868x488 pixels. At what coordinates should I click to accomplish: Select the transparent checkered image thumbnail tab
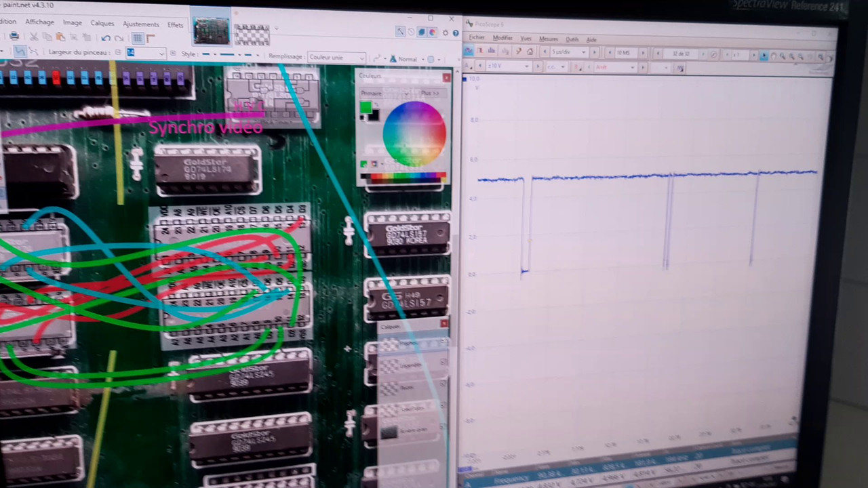252,34
